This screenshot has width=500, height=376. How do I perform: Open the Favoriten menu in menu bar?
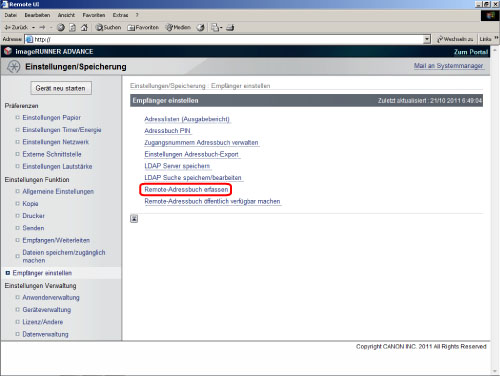tap(94, 15)
